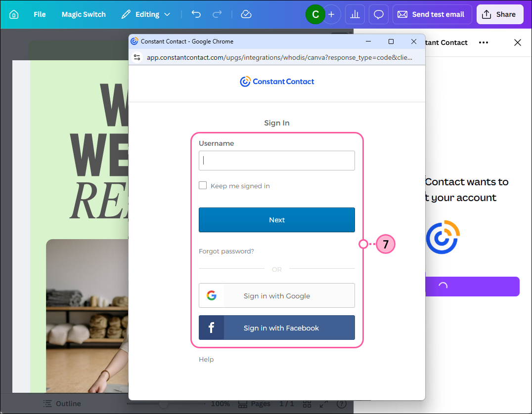532x414 pixels.
Task: Adjust the Canva zoom slider handle
Action: [164, 404]
